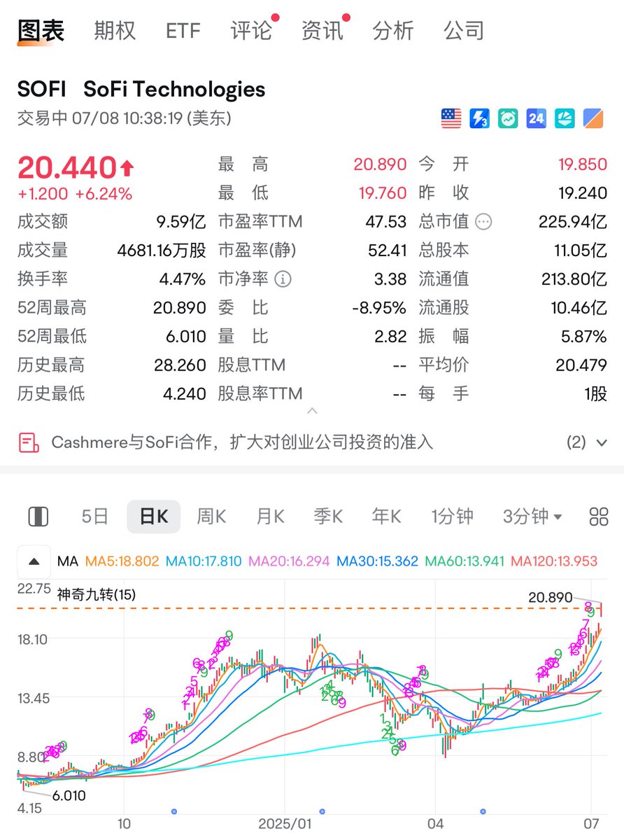This screenshot has width=624, height=840.
Task: Tap the 今开 value 19.850
Action: point(583,164)
